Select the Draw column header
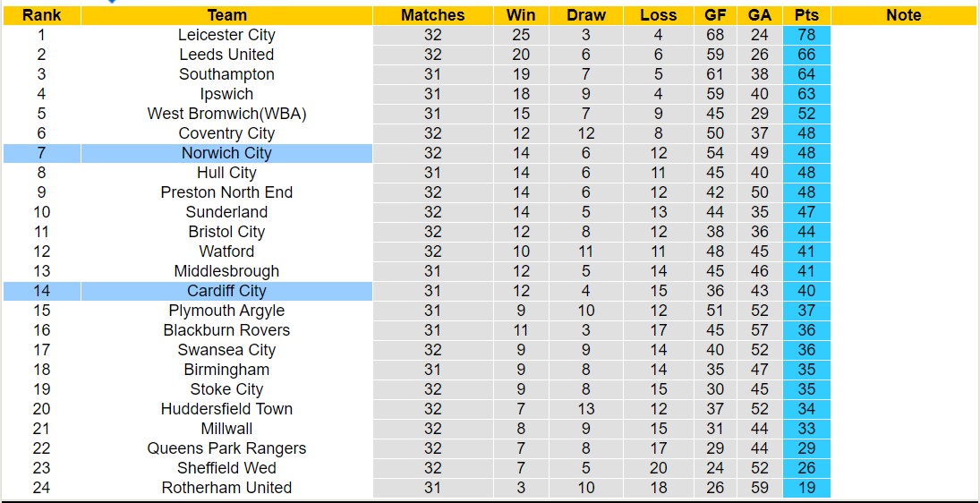Viewport: 980px width, 503px height. click(x=586, y=15)
